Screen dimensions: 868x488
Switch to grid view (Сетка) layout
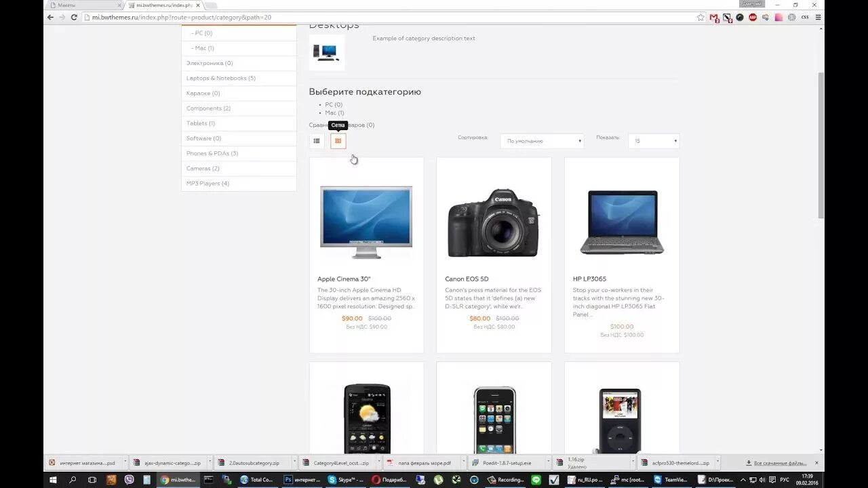tap(338, 141)
